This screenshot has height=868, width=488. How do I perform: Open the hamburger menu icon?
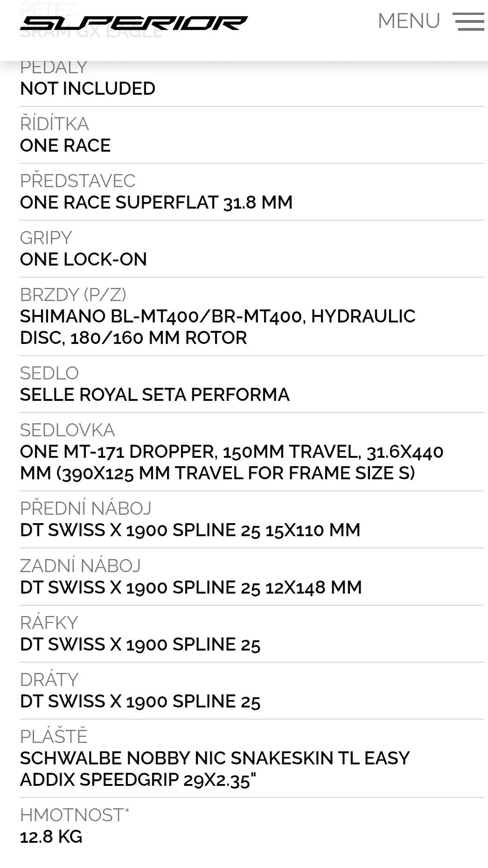468,21
